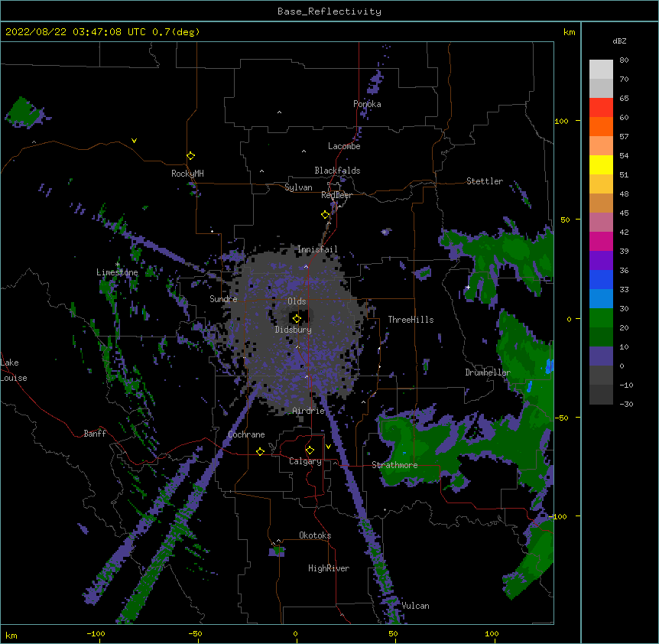
Task: Pick the slate-purple 0 dBZ legend swatch
Action: coord(601,356)
